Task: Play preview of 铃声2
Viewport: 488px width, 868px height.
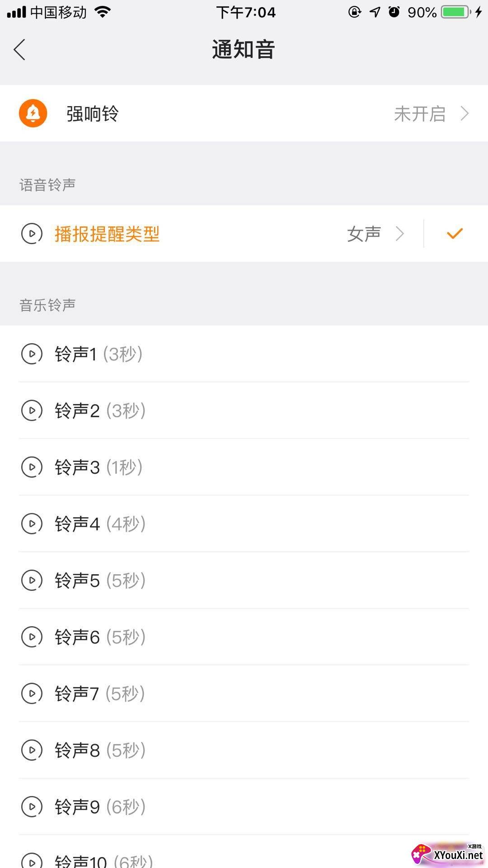Action: 32,410
